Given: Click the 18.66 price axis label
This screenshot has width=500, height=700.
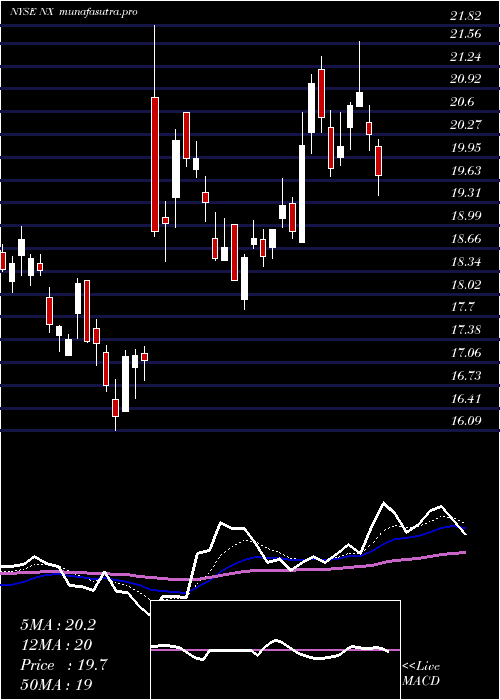Looking at the screenshot, I should [466, 239].
